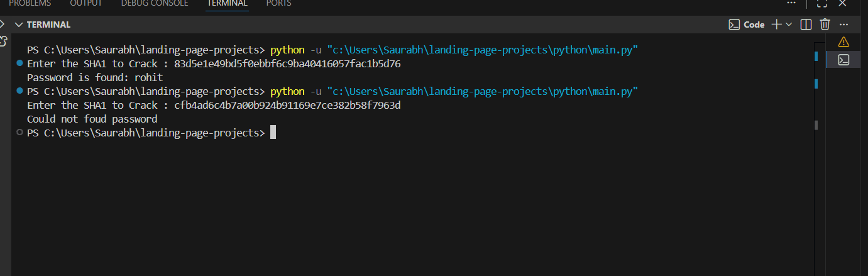This screenshot has height=276, width=868.
Task: Open the launch profile dropdown arrow
Action: (x=789, y=25)
